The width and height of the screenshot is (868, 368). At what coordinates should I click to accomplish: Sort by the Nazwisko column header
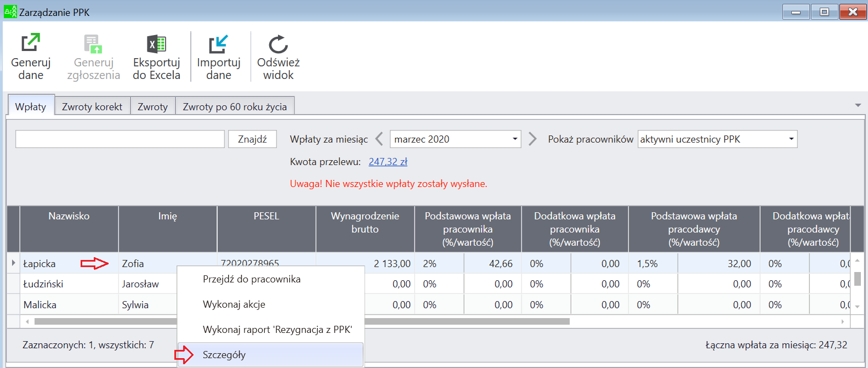point(69,229)
